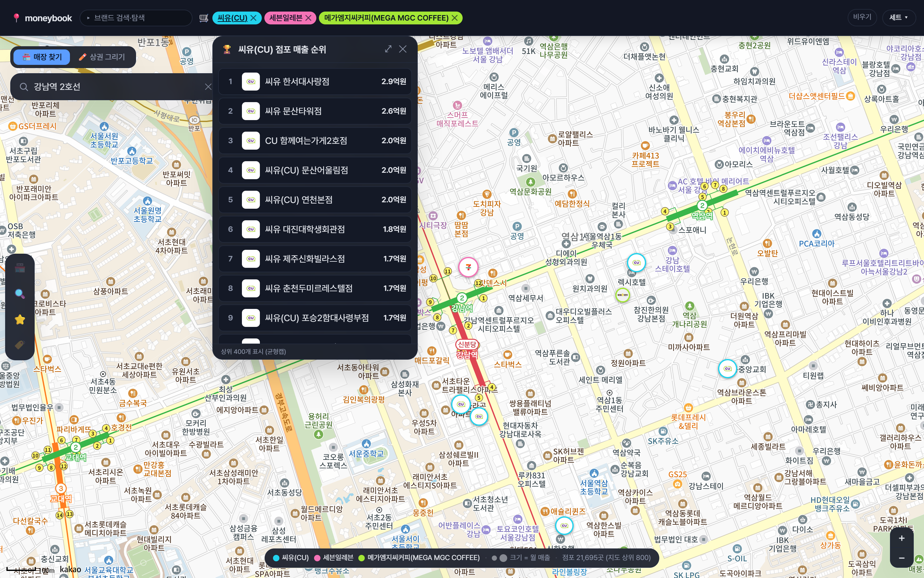Select rank 3 CU 함께여는가게2호점
The height and width of the screenshot is (578, 924).
(x=315, y=141)
